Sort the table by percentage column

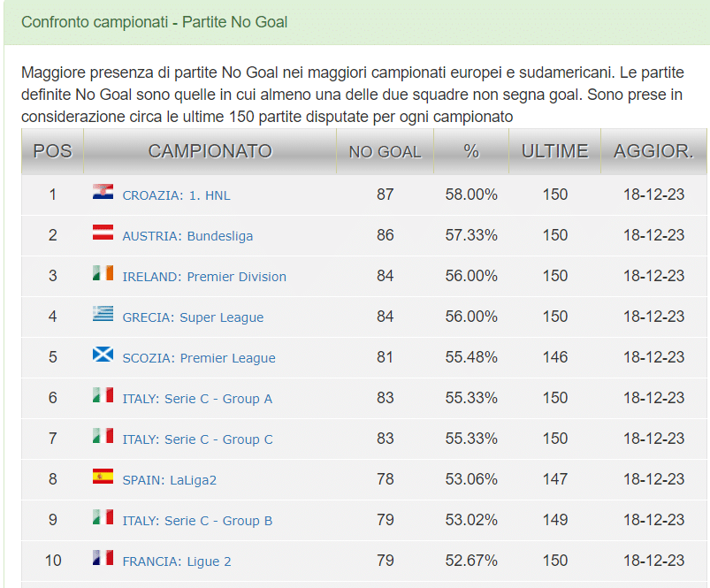[x=470, y=150]
